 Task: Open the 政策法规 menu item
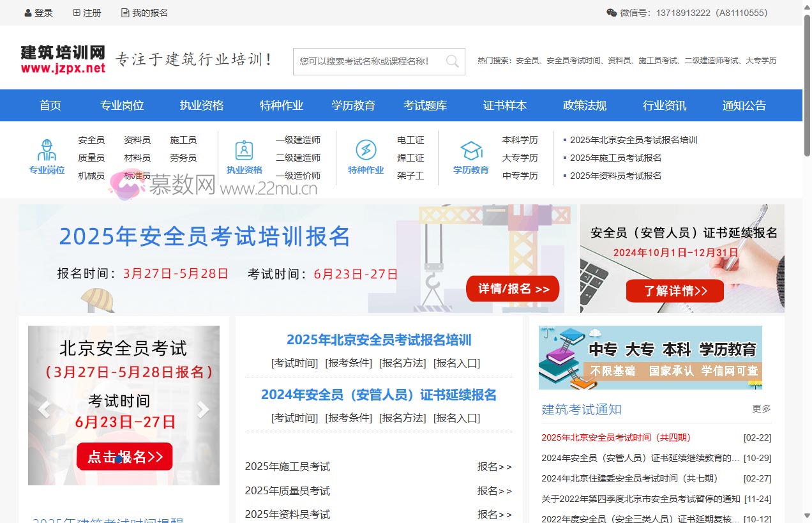point(585,105)
